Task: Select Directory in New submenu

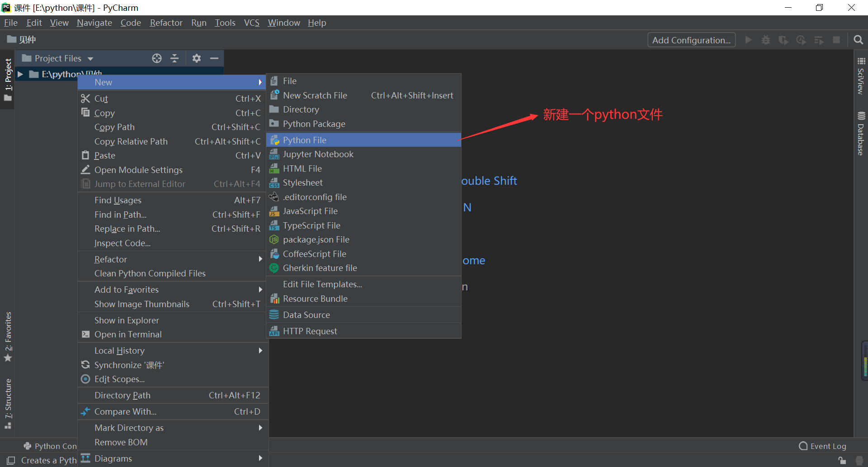Action: (364, 109)
